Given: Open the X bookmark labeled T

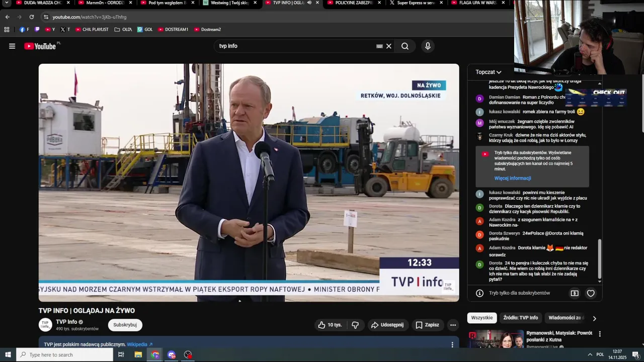Looking at the screenshot, I should (65, 30).
